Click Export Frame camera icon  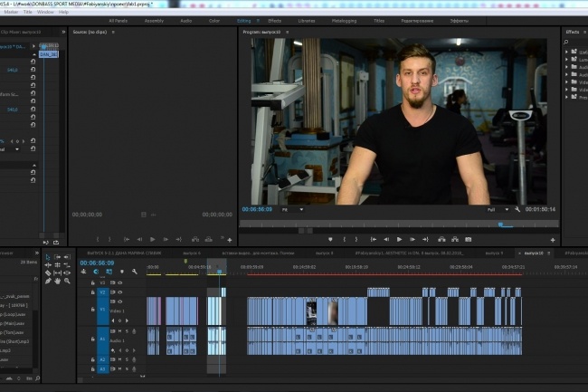(468, 239)
